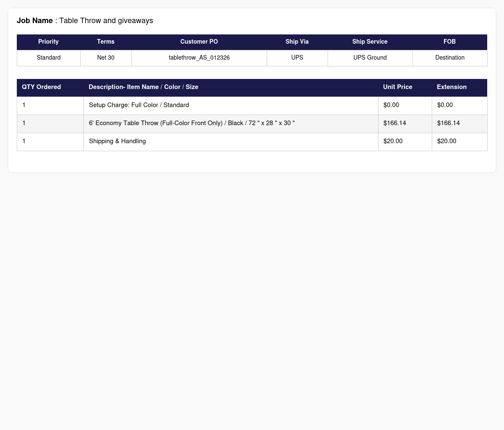Click the Setup Charge quantity cell

50,106
